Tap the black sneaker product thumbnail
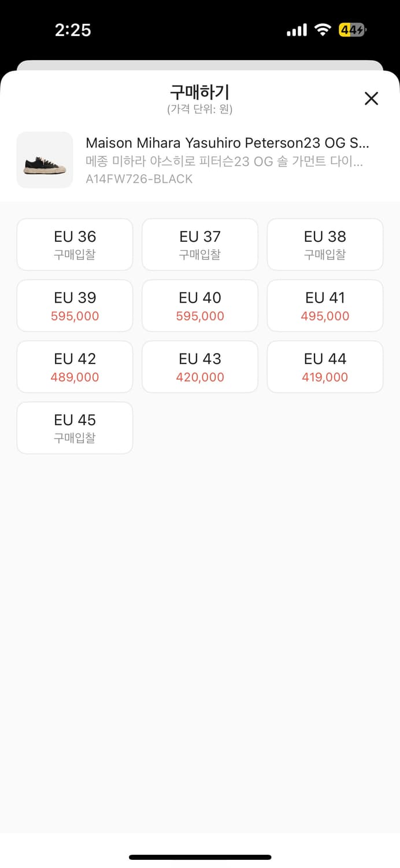This screenshot has height=868, width=400. coord(45,160)
